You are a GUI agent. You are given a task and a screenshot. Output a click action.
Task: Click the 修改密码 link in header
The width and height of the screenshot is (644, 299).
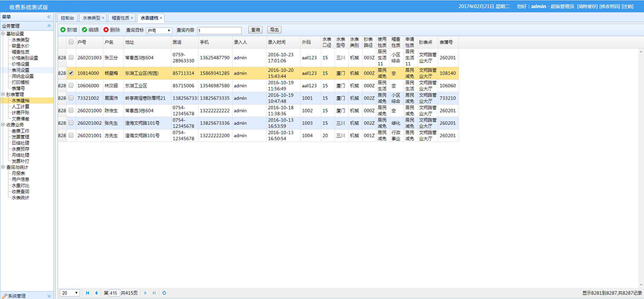[609, 6]
